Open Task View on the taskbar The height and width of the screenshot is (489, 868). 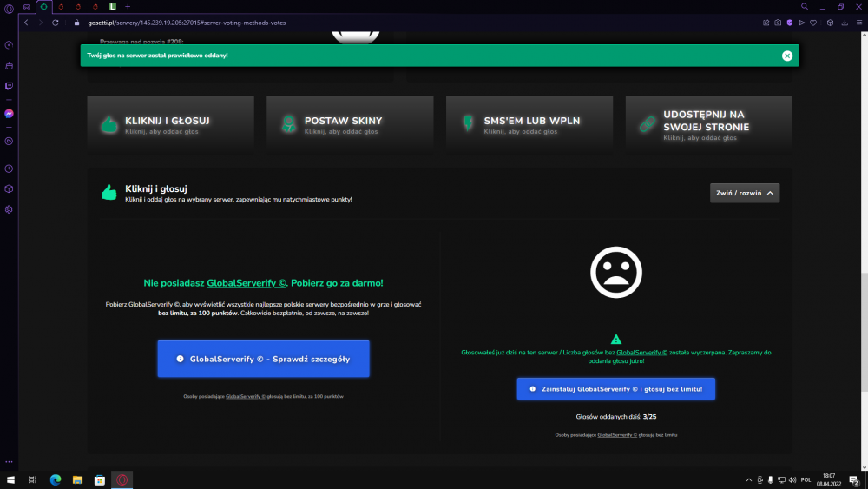(33, 479)
